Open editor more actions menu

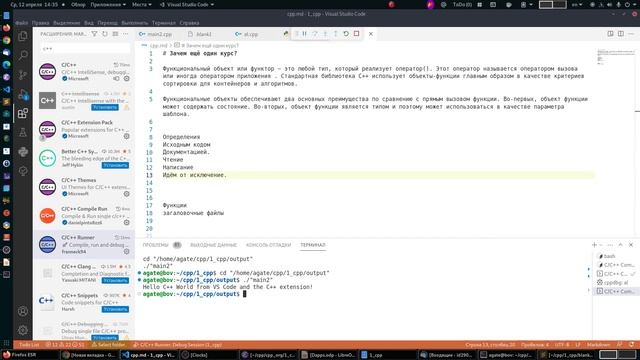[x=631, y=34]
